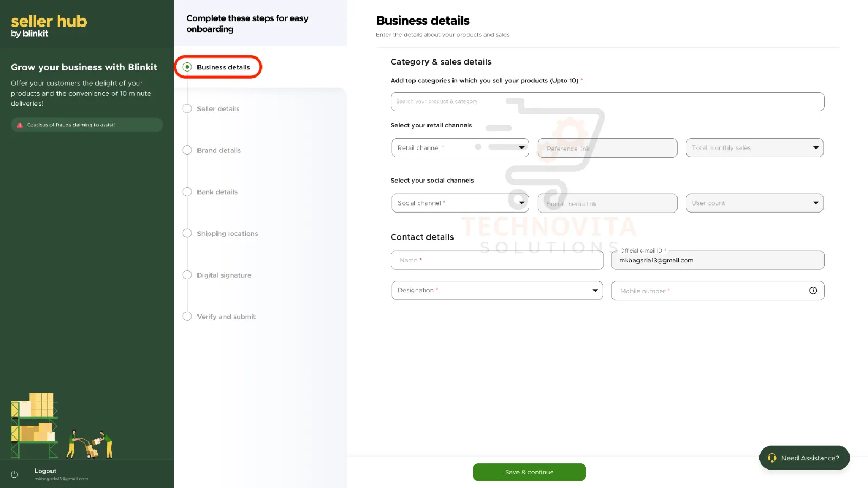Click the Save & continue button
868x488 pixels.
(x=529, y=472)
